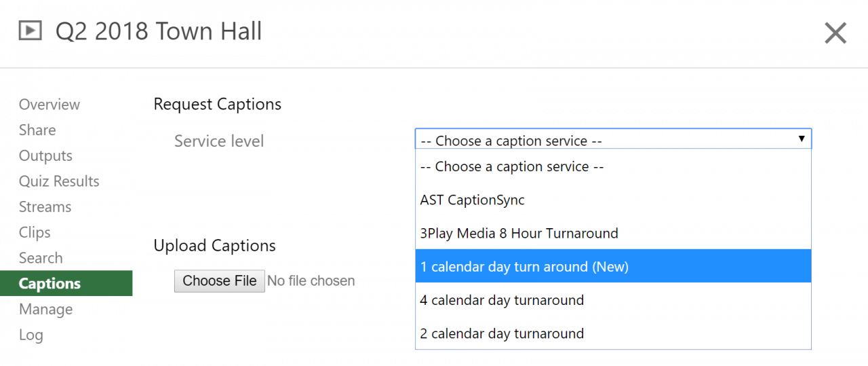Click the video play icon beside the title
Viewport: 868px width, 366px height.
click(x=30, y=31)
